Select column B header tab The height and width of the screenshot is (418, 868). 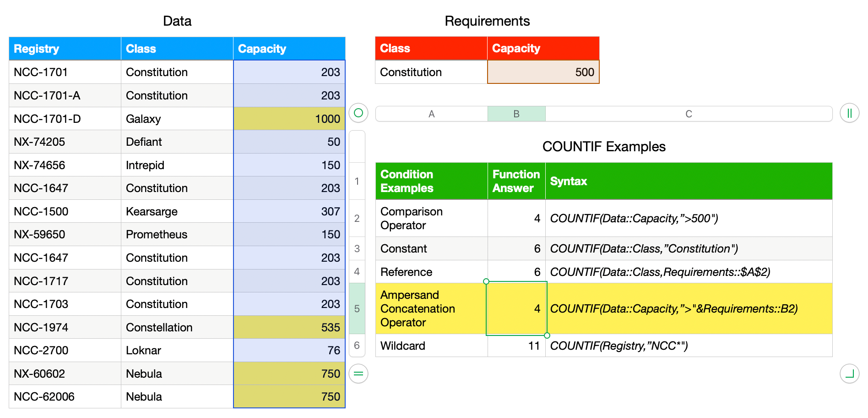coord(516,114)
